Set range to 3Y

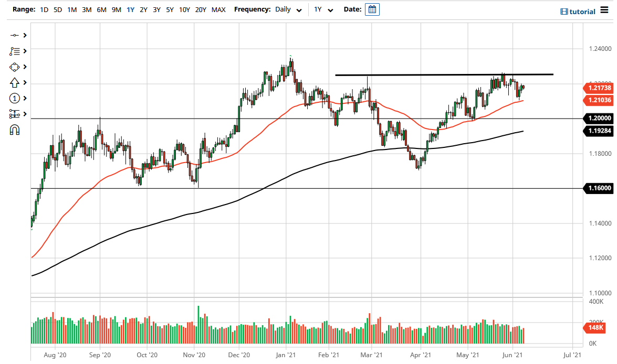click(156, 9)
